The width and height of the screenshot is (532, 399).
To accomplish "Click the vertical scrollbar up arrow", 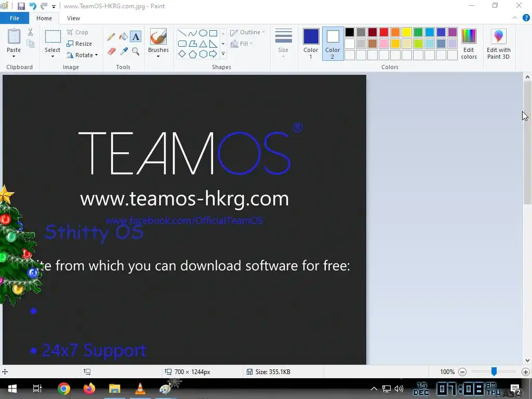I will tap(527, 77).
